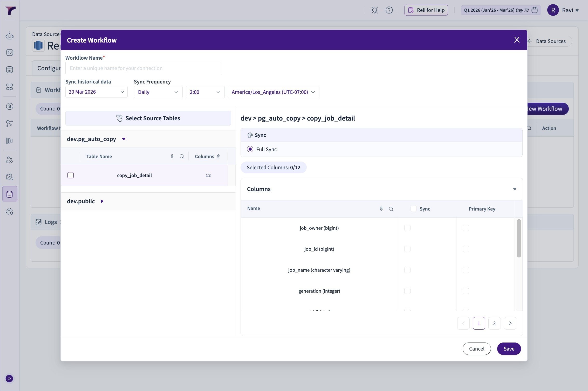Click the theme brightness sun icon

374,10
